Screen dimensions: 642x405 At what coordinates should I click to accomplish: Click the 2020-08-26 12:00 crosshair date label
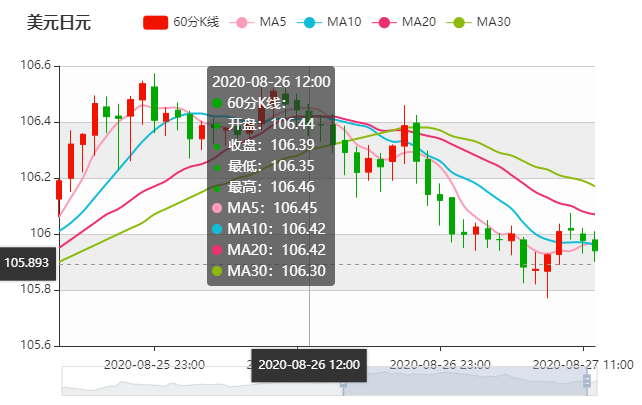coord(309,365)
